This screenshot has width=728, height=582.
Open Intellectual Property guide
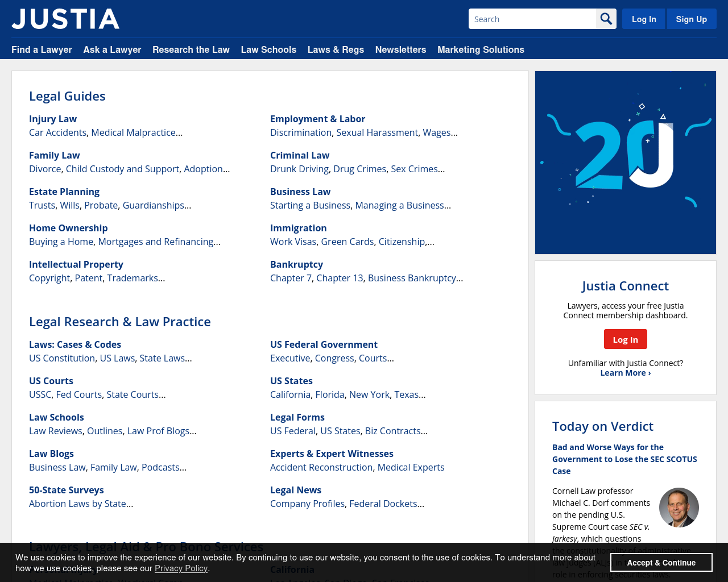[76, 264]
